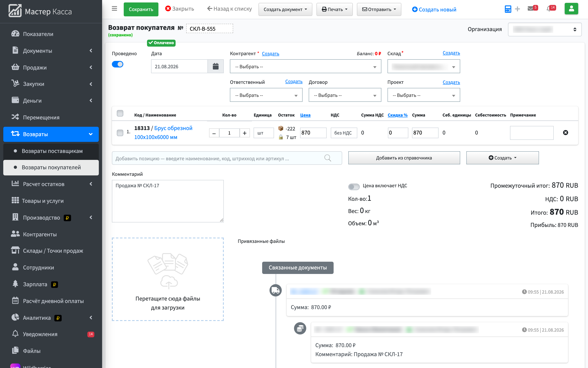Expand the Документы sidebar menu
Viewport: 588px width, 368px height.
[51, 51]
